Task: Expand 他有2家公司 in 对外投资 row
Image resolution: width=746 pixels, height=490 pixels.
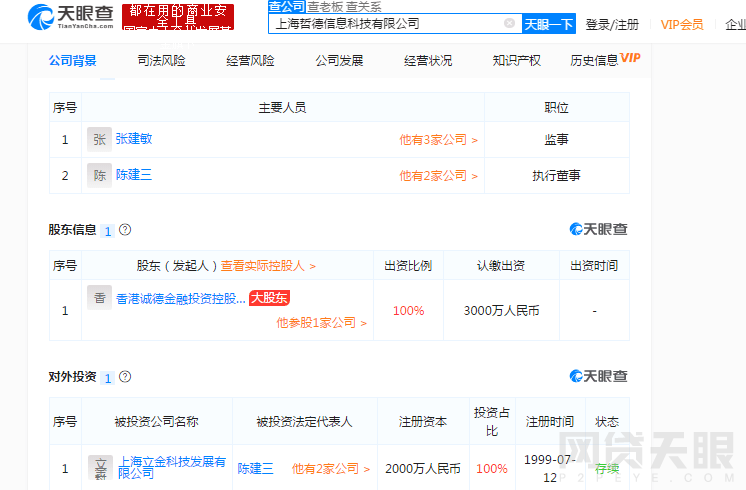Action: coord(331,469)
